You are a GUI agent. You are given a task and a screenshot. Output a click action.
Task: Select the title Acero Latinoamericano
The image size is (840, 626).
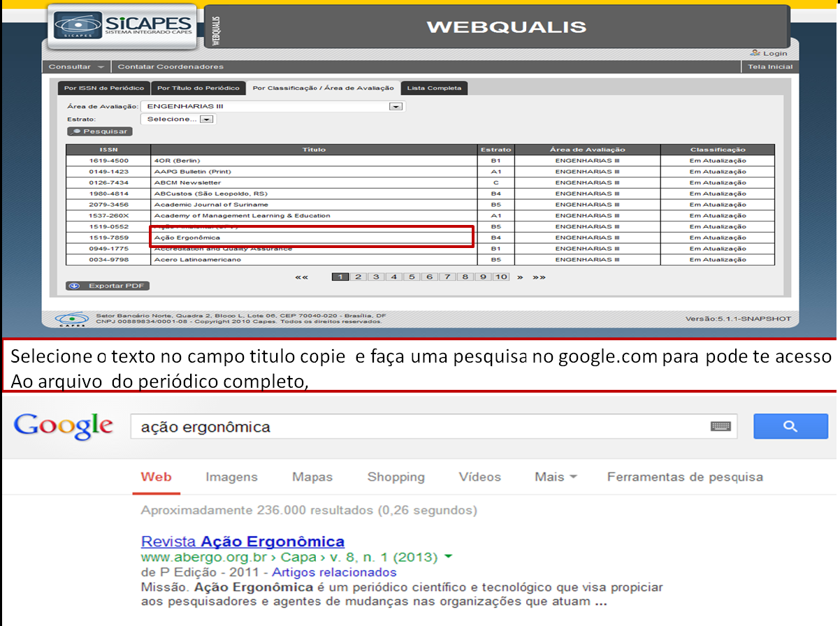tap(197, 260)
